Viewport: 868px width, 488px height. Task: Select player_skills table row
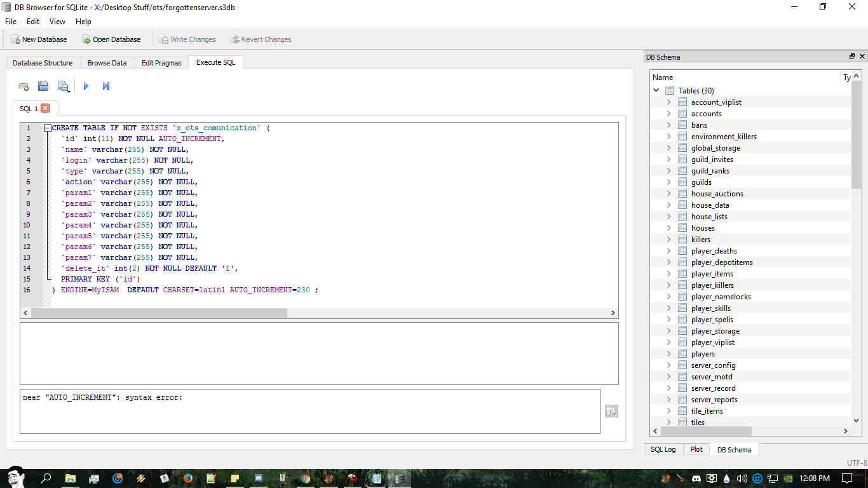point(750,308)
